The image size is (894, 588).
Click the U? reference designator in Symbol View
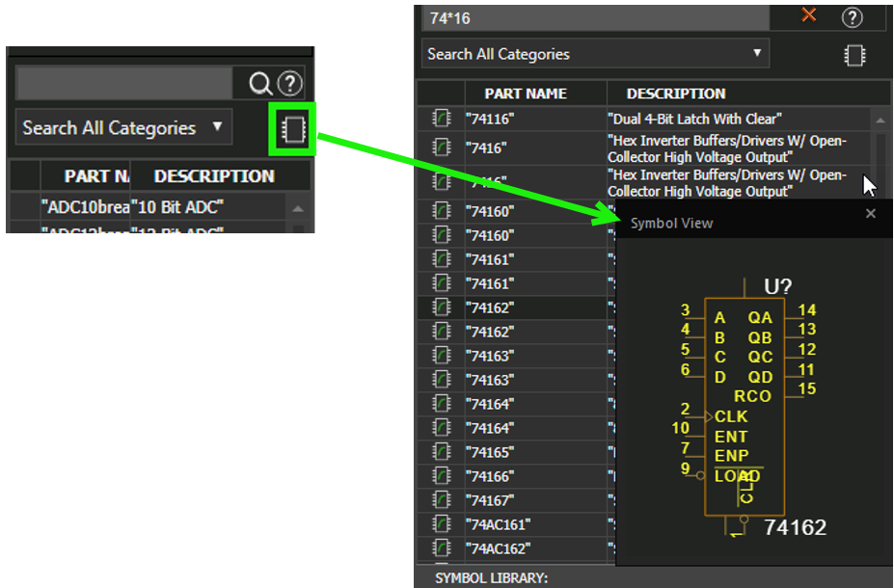pyautogui.click(x=777, y=286)
